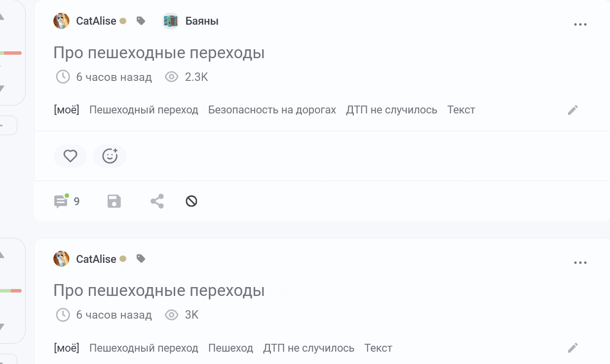Add an emoji reaction to the first post
610x364 pixels.
click(110, 156)
